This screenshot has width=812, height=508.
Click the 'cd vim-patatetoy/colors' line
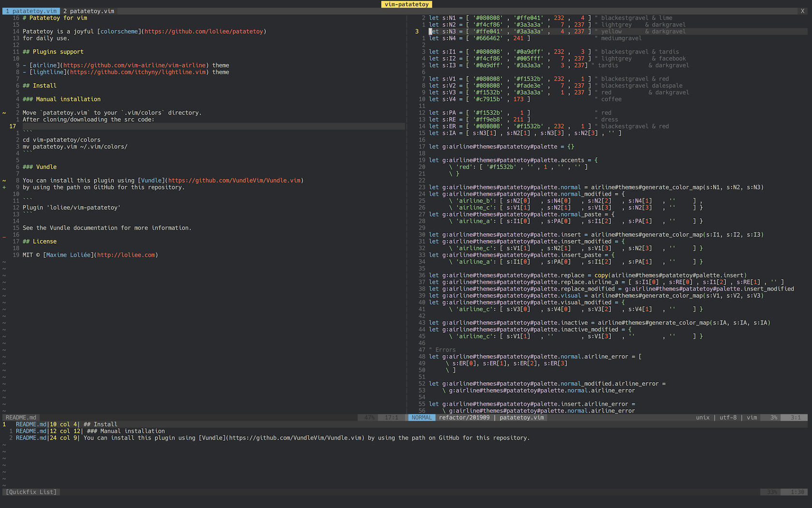click(62, 140)
